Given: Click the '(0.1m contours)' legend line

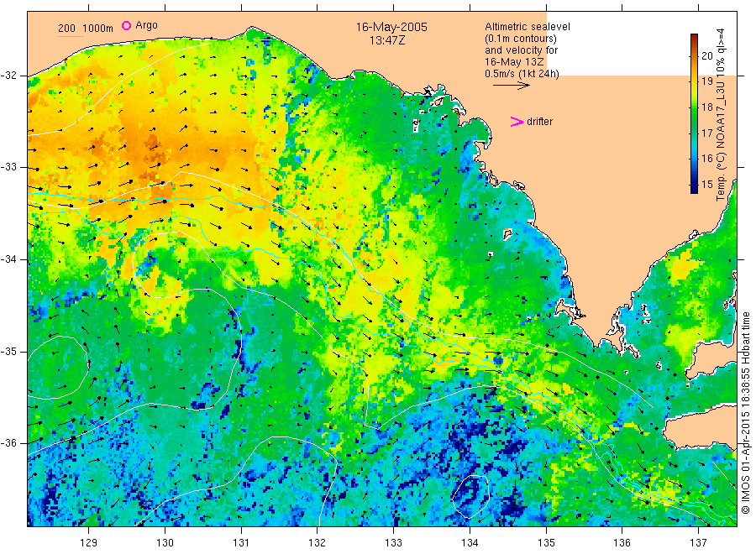Looking at the screenshot, I should [x=521, y=39].
